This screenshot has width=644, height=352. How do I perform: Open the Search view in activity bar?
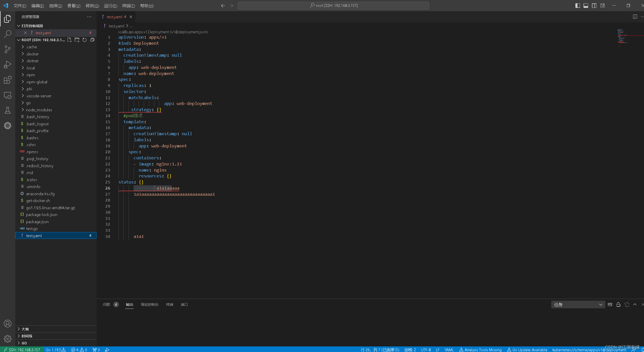(8, 34)
